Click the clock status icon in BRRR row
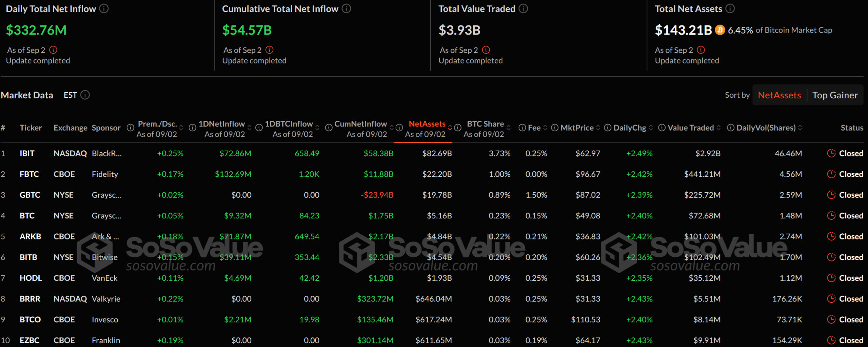Image resolution: width=868 pixels, height=347 pixels. (831, 298)
